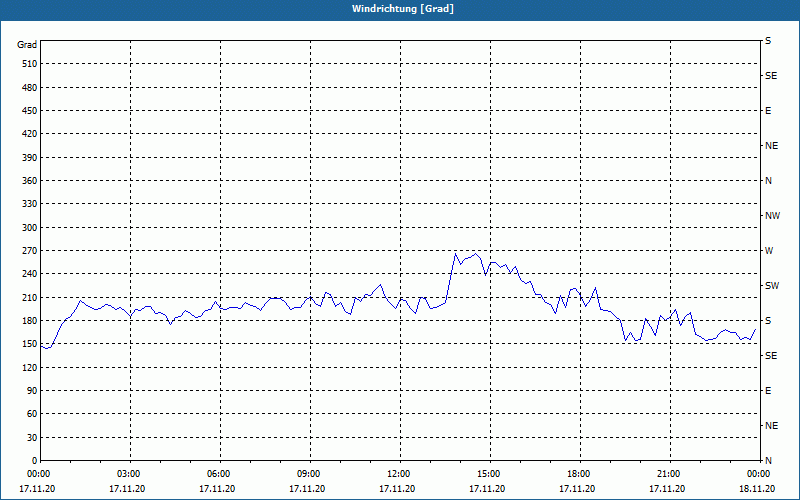Click the 420 y-axis label
Screen dimensions: 800x500
(x=30, y=134)
